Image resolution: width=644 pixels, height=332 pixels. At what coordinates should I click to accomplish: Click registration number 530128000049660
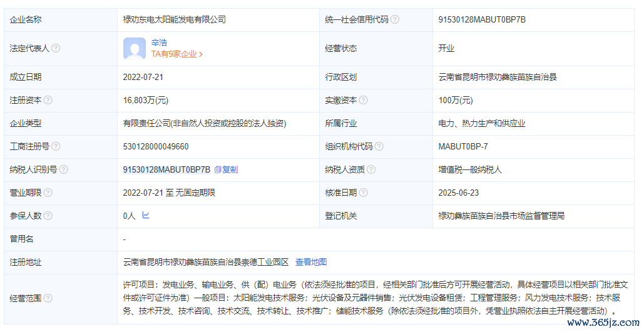tap(156, 146)
